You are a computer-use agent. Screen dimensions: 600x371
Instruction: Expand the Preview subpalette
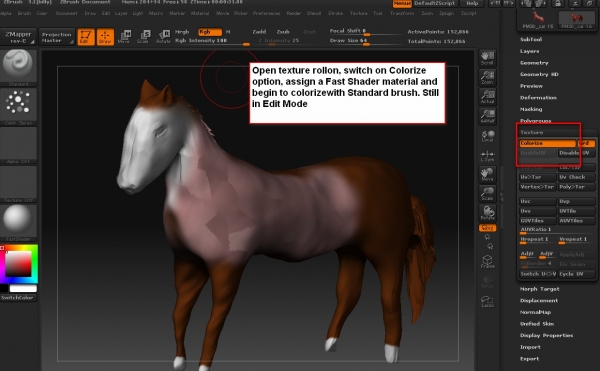531,86
